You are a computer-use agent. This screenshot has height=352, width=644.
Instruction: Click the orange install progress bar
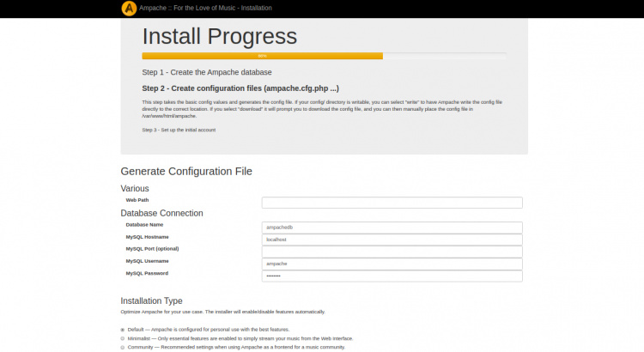(262, 56)
